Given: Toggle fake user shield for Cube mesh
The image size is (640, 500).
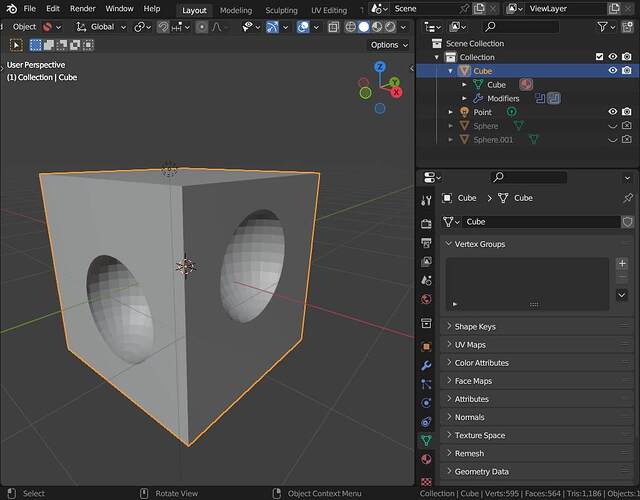Looking at the screenshot, I should click(627, 222).
